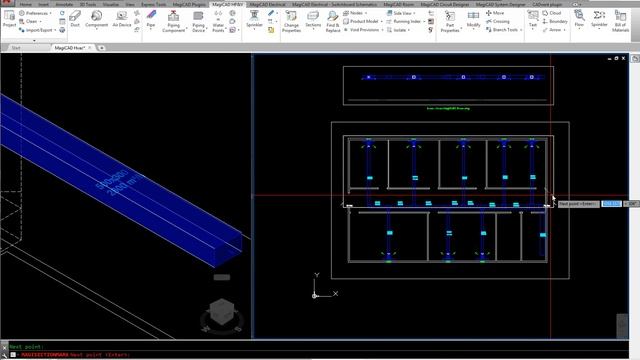
Task: Close the MagiCAD Hvac drawing tab
Action: point(90,48)
